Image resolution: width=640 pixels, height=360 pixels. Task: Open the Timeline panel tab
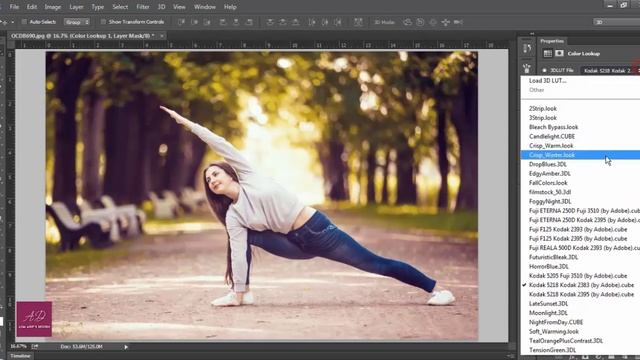pos(20,356)
